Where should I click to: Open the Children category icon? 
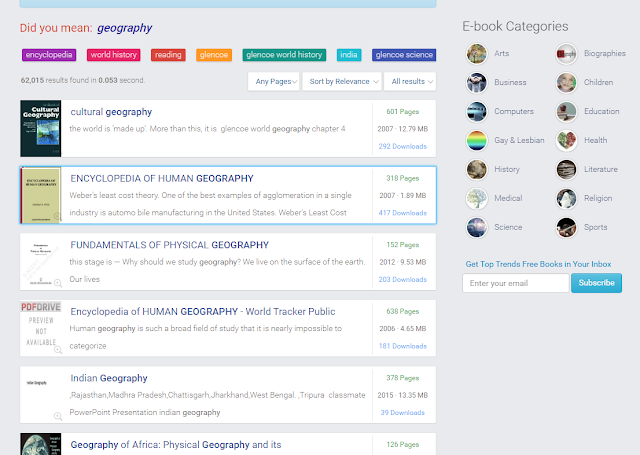566,83
